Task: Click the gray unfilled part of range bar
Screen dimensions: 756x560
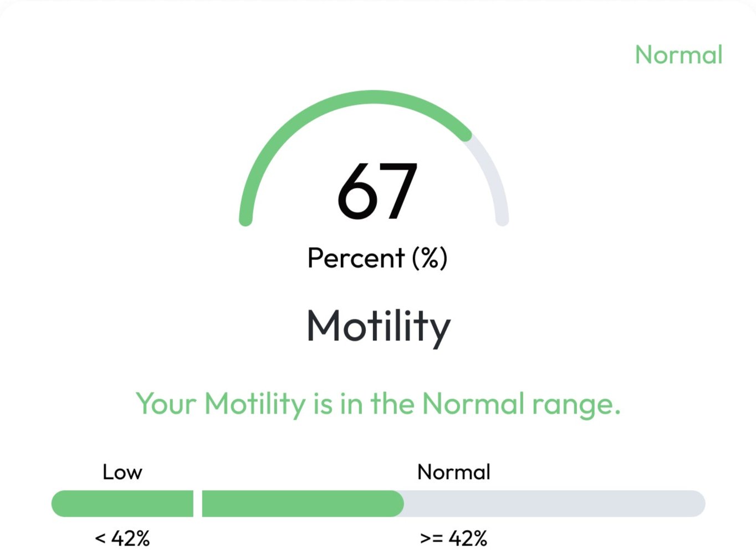Action: tap(554, 503)
